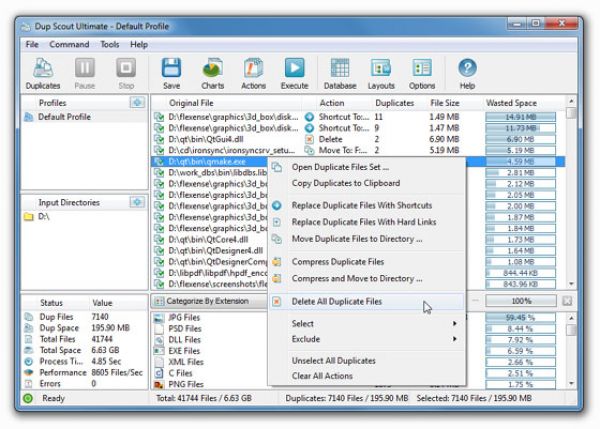Click the 100% button in categories bar
This screenshot has height=429, width=600.
520,300
